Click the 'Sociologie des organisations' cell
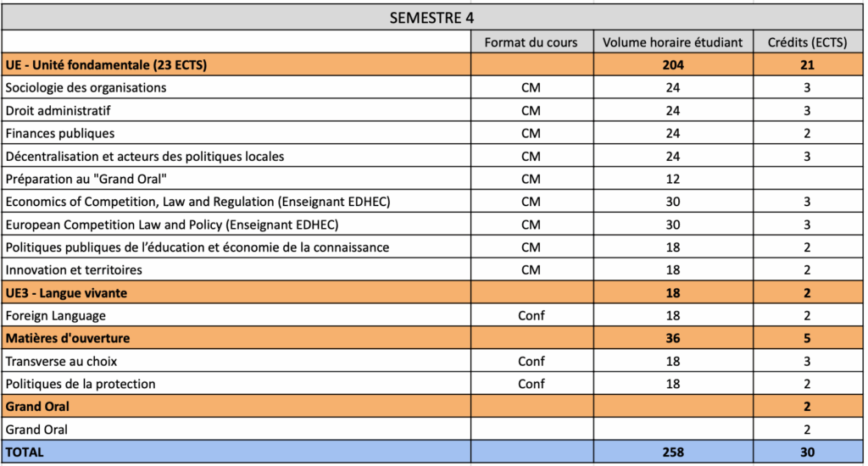The height and width of the screenshot is (466, 868). pos(86,87)
